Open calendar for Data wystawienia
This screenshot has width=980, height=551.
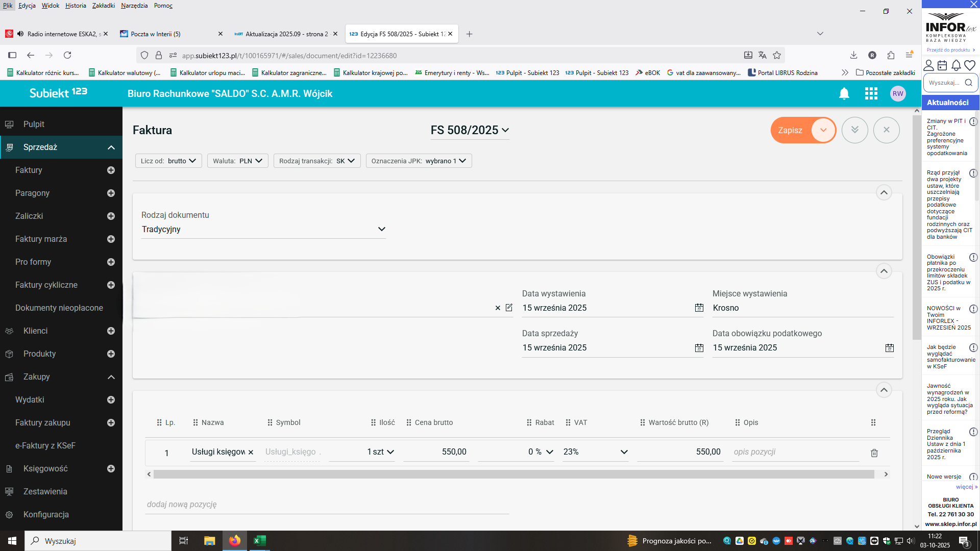699,308
